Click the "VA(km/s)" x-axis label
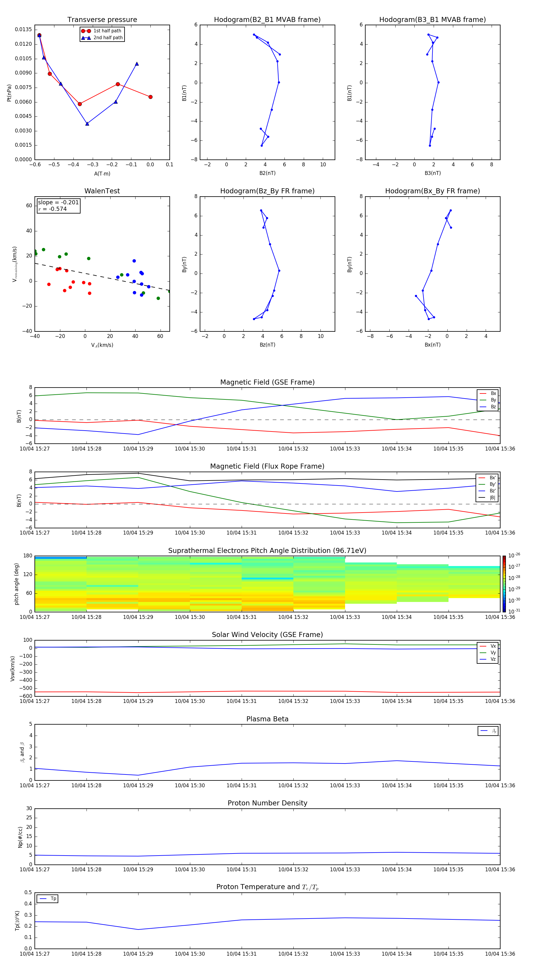 (x=102, y=345)
